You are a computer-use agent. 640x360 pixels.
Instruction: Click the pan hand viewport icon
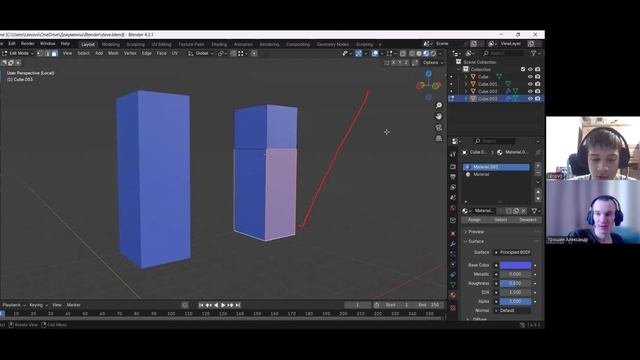[439, 117]
